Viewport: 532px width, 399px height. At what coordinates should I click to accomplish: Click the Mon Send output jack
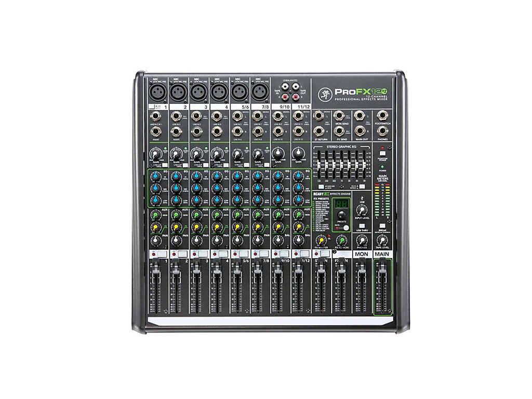click(338, 116)
